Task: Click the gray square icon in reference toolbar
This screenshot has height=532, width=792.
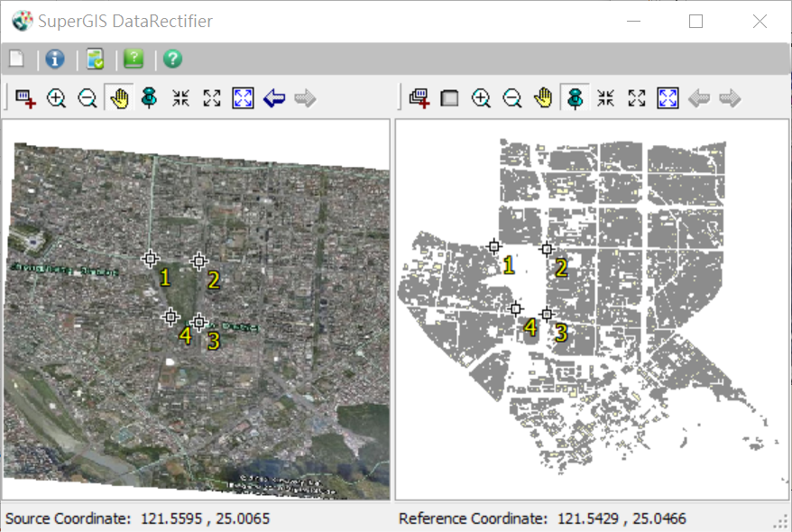Action: 449,98
